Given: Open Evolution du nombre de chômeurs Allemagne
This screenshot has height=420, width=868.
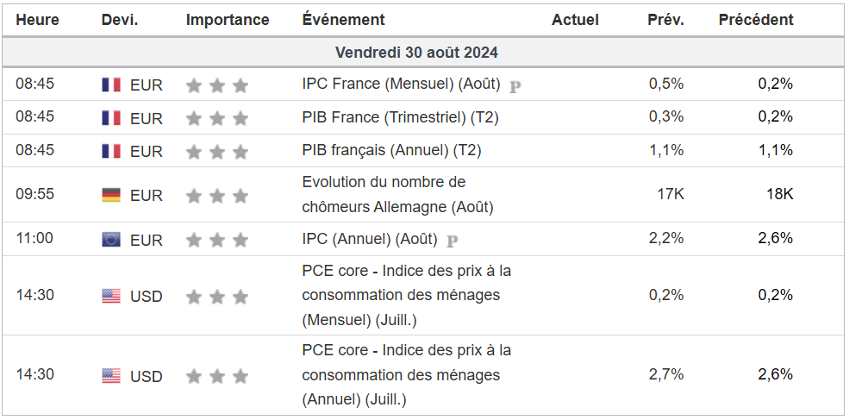Looking at the screenshot, I should click(397, 194).
